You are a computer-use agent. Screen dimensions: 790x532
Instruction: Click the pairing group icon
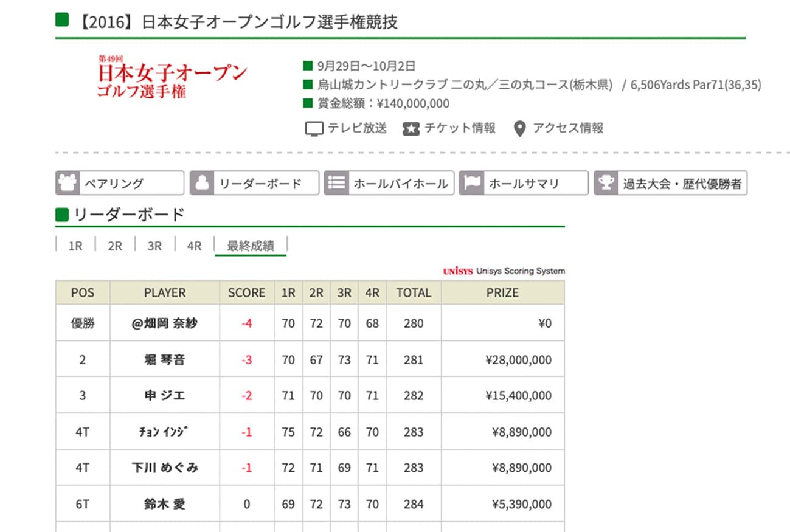pos(68,183)
